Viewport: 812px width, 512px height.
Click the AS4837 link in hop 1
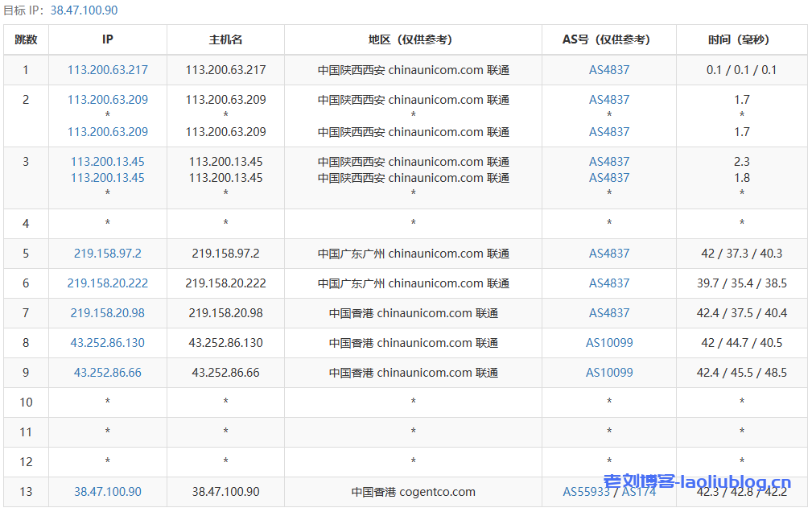pyautogui.click(x=610, y=70)
